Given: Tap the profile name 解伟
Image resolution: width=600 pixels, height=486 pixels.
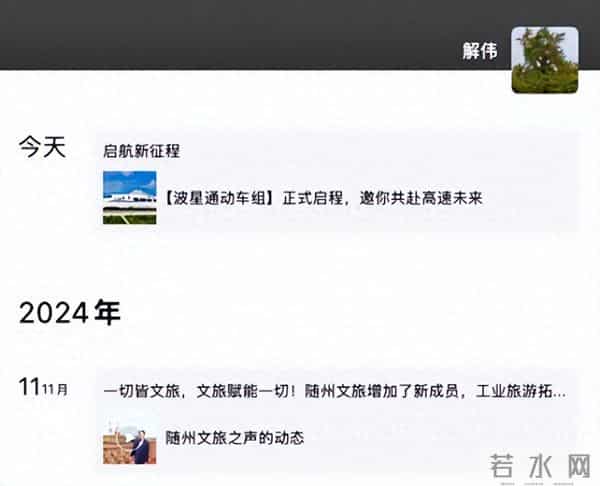Looking at the screenshot, I should click(x=480, y=51).
